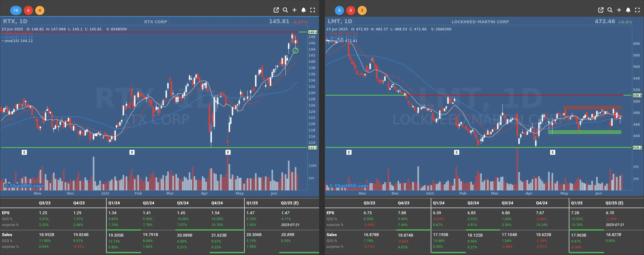Open LMT chart in new window
644x255 pixels.
(x=601, y=10)
